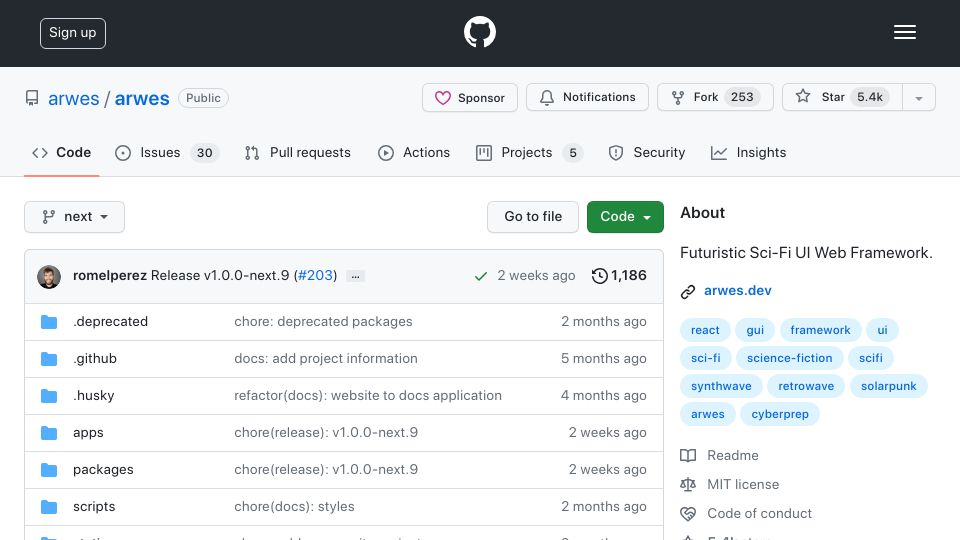960x540 pixels.
Task: Open the hamburger navigation menu
Action: (x=904, y=32)
